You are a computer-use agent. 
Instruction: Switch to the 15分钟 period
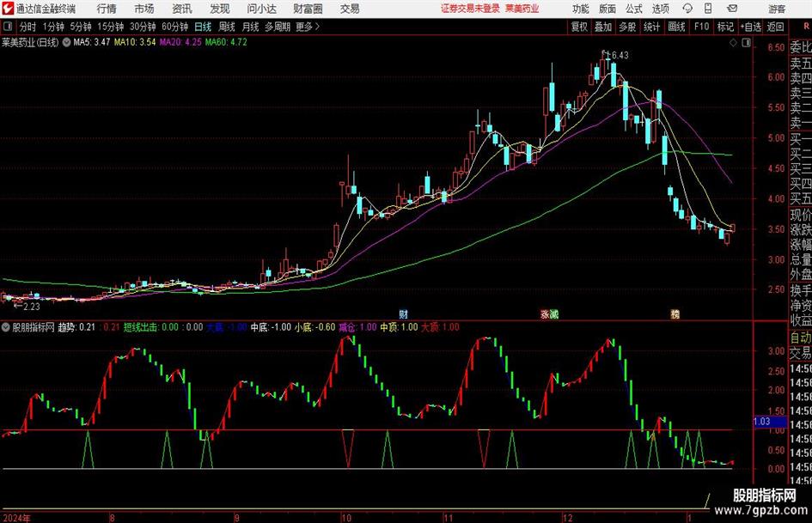point(111,27)
